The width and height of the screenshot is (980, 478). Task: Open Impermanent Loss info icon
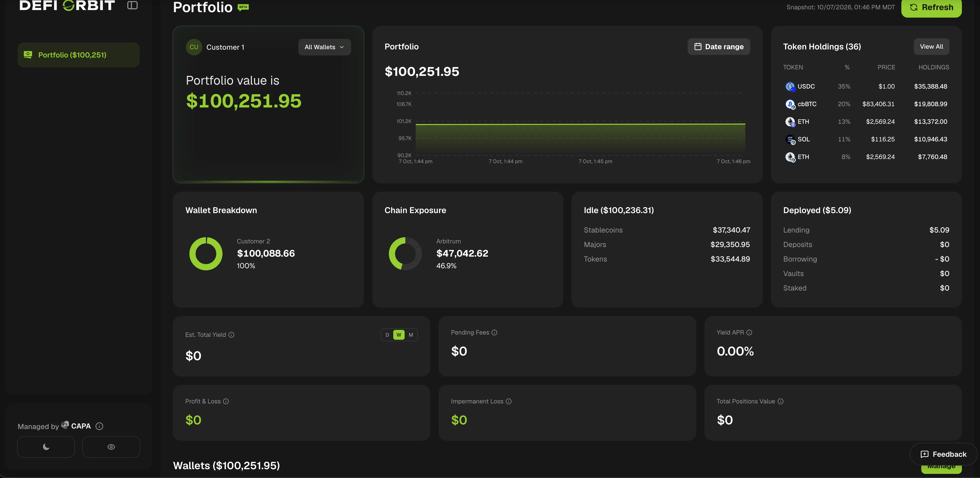[509, 401]
